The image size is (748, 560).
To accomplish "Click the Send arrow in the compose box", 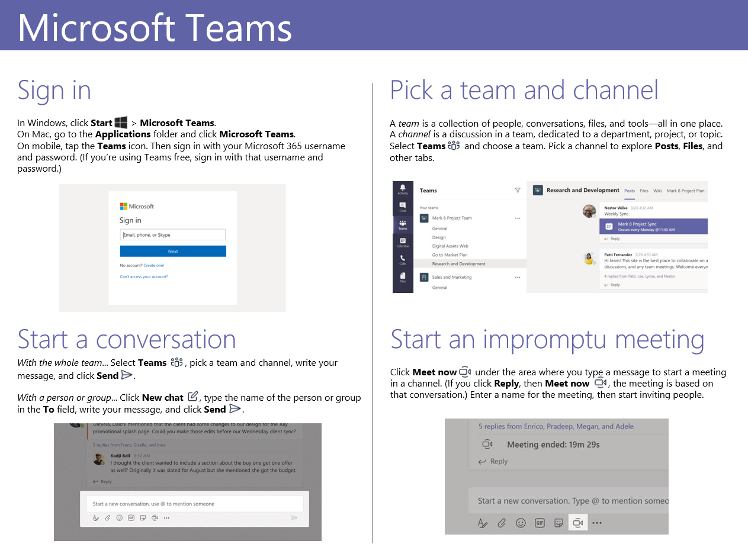I will point(294,518).
